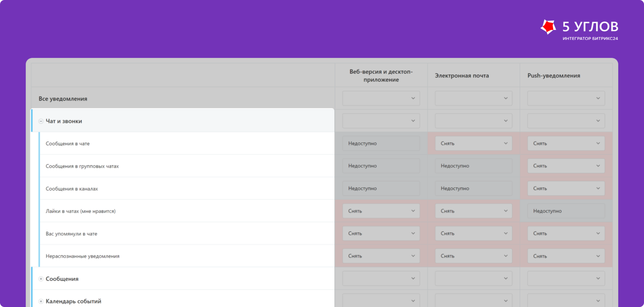Open push dropdown for Нераспознанные уведомления
This screenshot has height=307, width=644.
(x=566, y=256)
